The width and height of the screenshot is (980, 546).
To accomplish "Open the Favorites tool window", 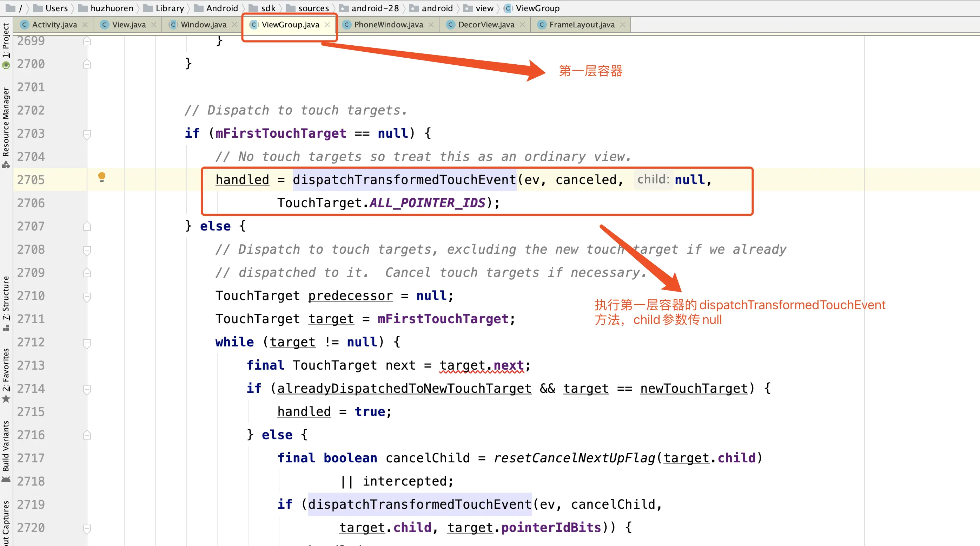I will tap(6, 371).
